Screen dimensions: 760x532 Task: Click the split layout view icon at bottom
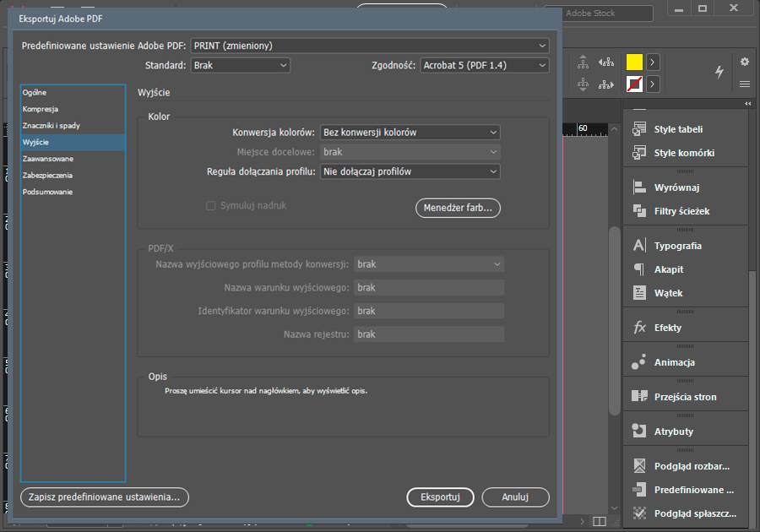600,521
